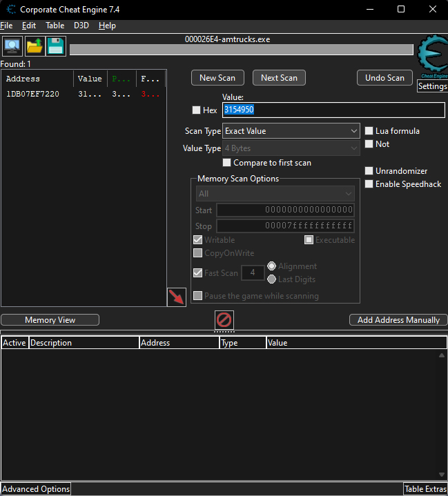The image size is (448, 496).
Task: Open the memory region All dropdown
Action: pyautogui.click(x=275, y=194)
